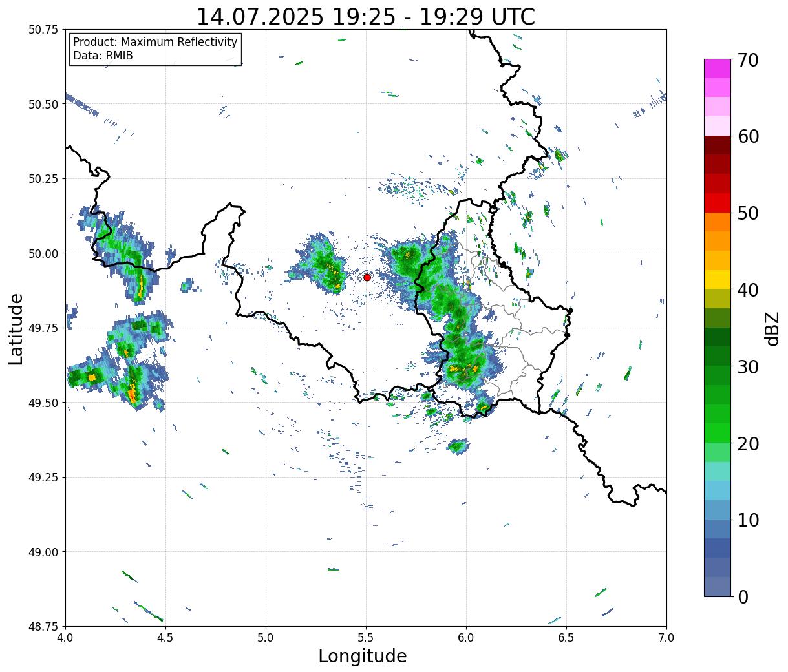This screenshot has height=672, width=788.
Task: Click the longitude tick label 4.0
Action: [65, 638]
